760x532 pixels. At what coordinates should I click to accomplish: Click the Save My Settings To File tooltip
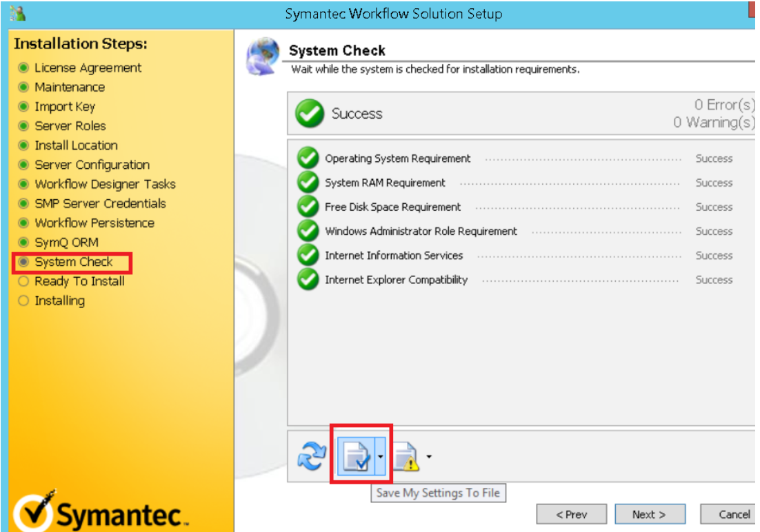[x=438, y=493]
